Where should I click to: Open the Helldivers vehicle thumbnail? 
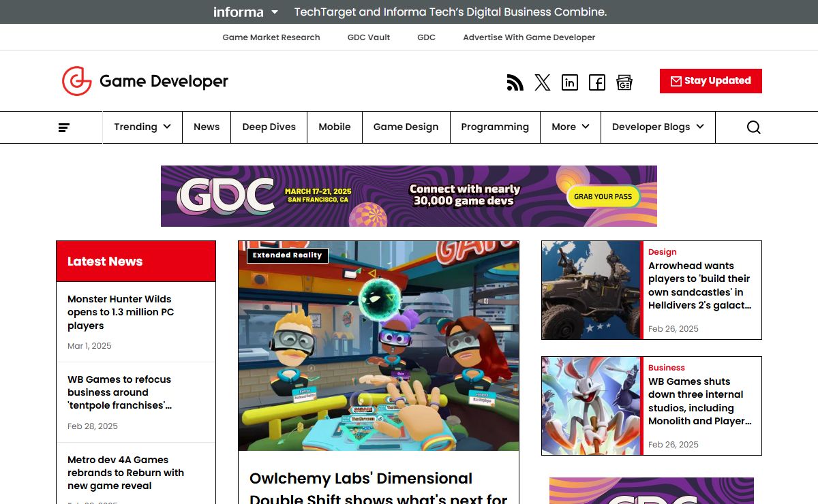click(591, 290)
